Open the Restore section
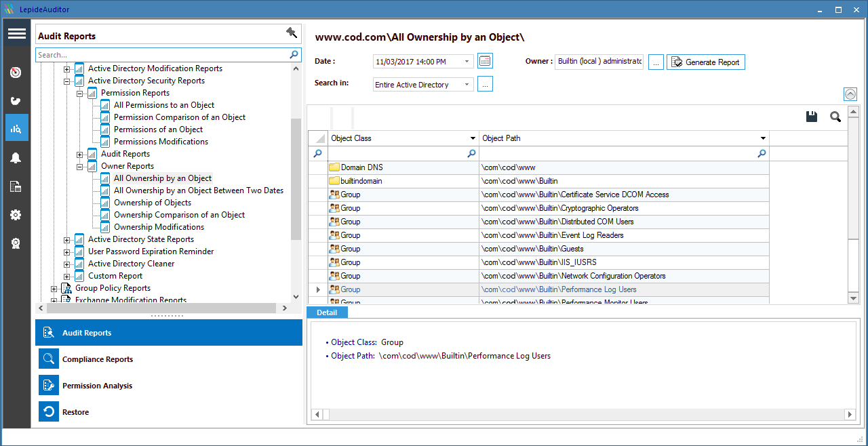This screenshot has height=446, width=868. point(169,412)
